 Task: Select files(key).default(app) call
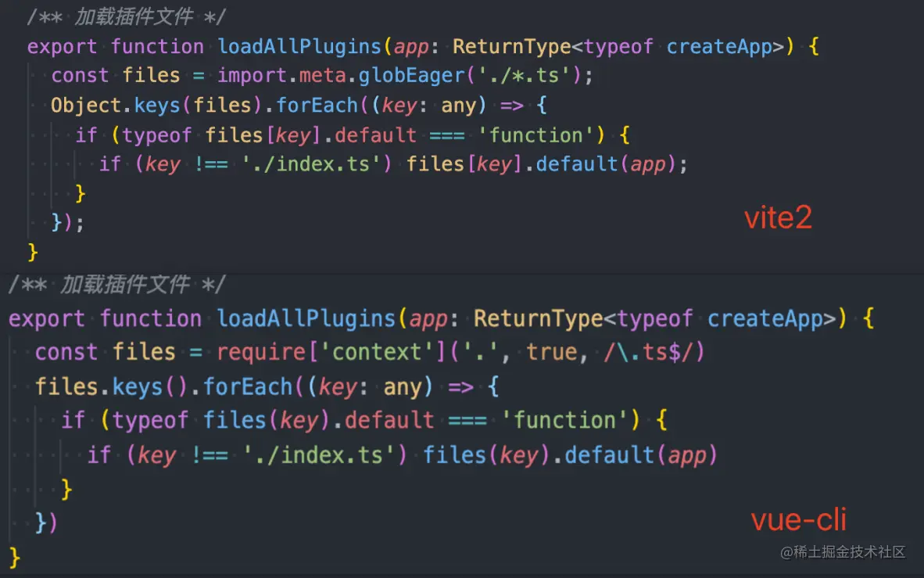coord(569,455)
